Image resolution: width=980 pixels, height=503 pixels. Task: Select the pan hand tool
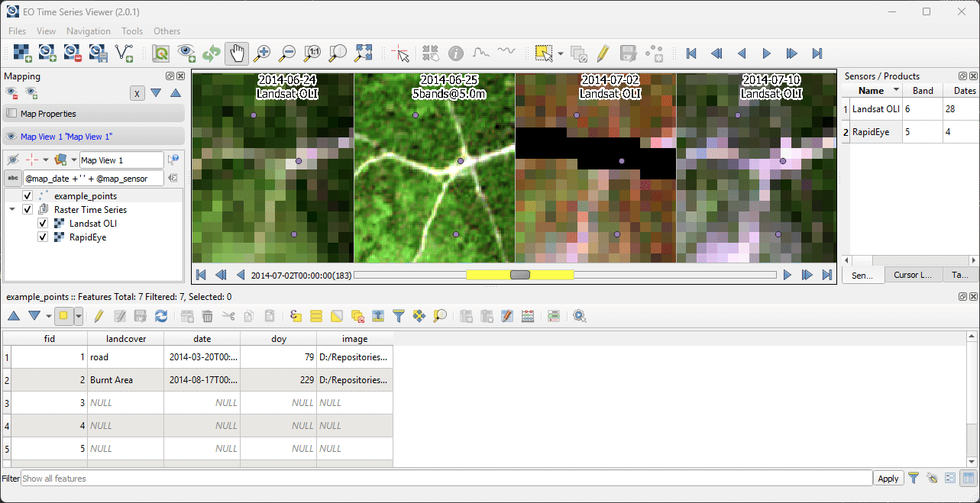tap(237, 53)
